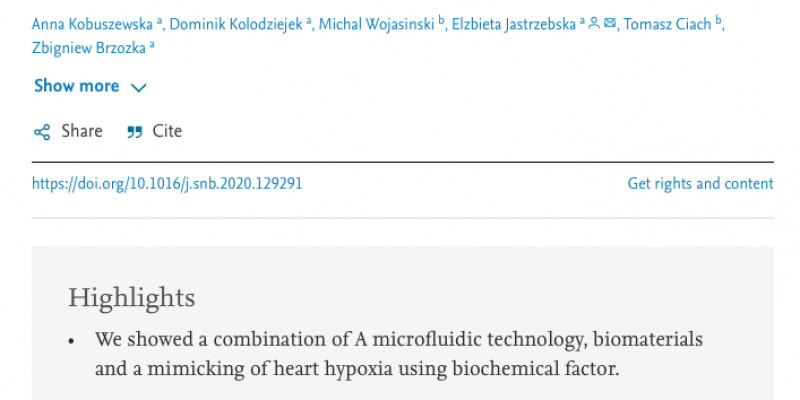Click the first highlight bullet text
The width and height of the screenshot is (800, 400).
(x=399, y=354)
